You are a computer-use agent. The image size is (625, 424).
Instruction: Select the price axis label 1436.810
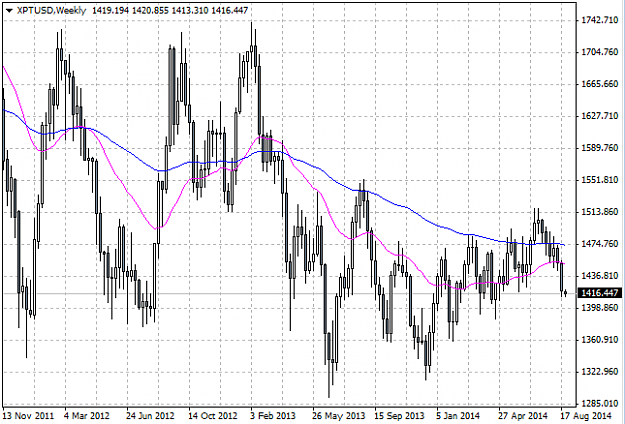click(600, 275)
